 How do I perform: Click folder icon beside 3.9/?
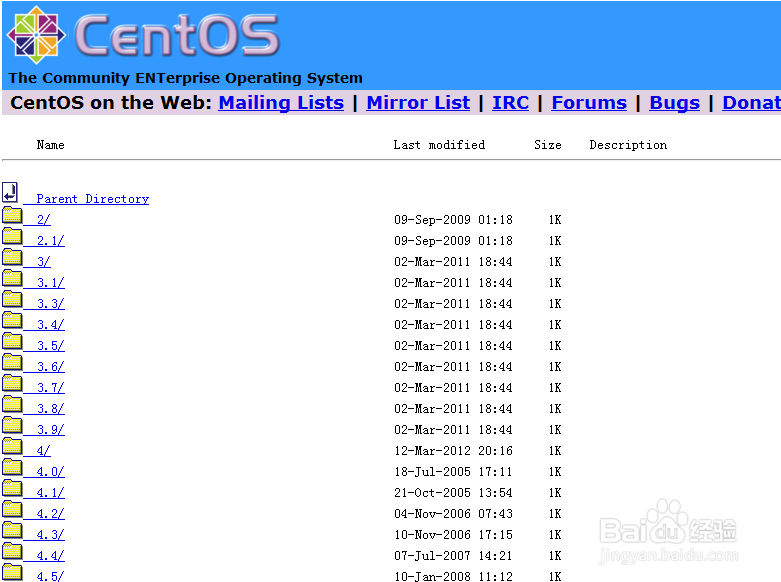(12, 425)
